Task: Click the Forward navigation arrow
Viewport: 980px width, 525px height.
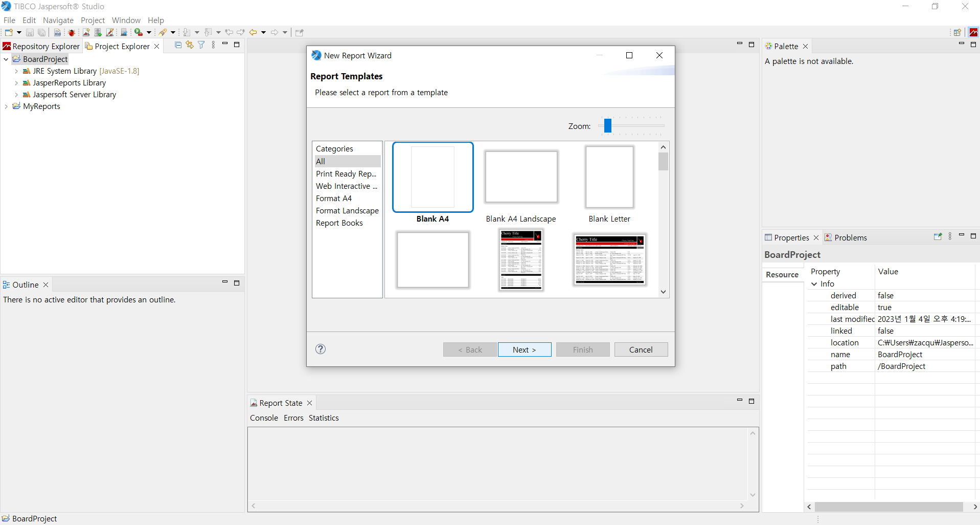Action: pos(275,32)
